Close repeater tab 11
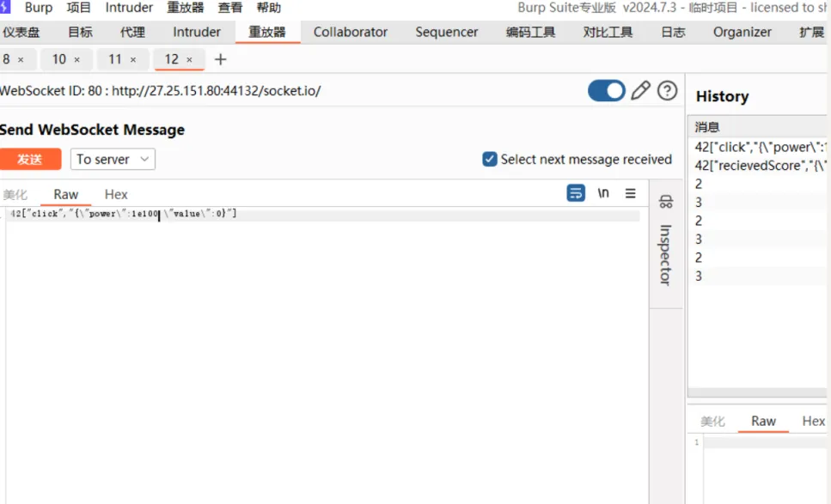The image size is (831, 504). pyautogui.click(x=133, y=60)
